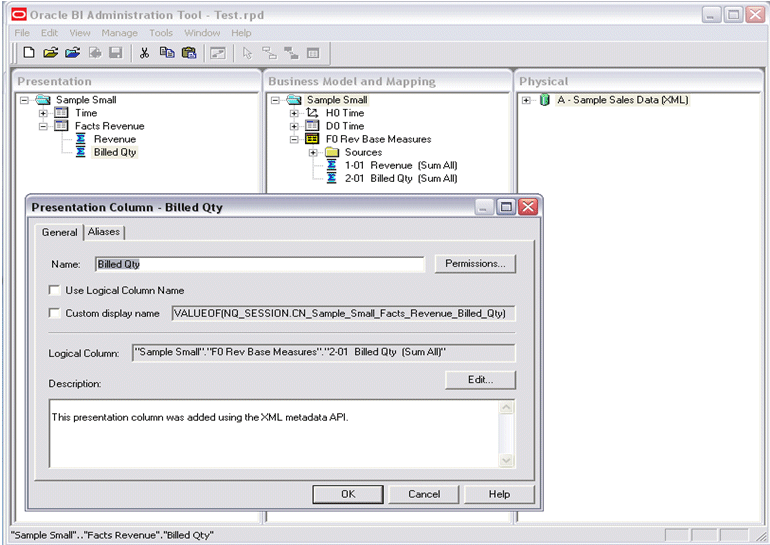
Task: Expand A - Sample Sales Data database
Action: (x=526, y=100)
